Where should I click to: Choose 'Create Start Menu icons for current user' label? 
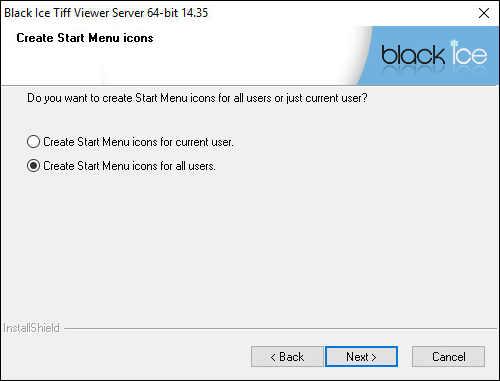138,142
